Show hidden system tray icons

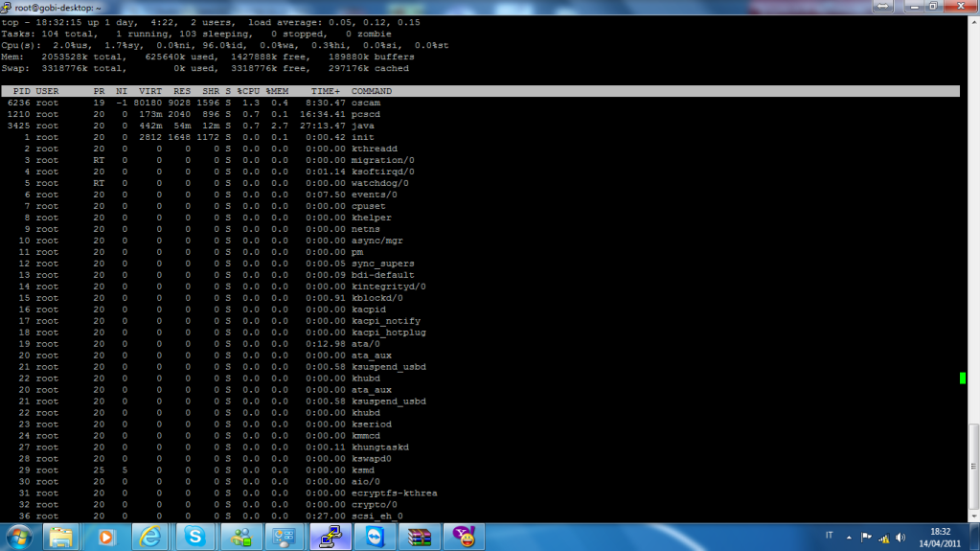tap(849, 537)
